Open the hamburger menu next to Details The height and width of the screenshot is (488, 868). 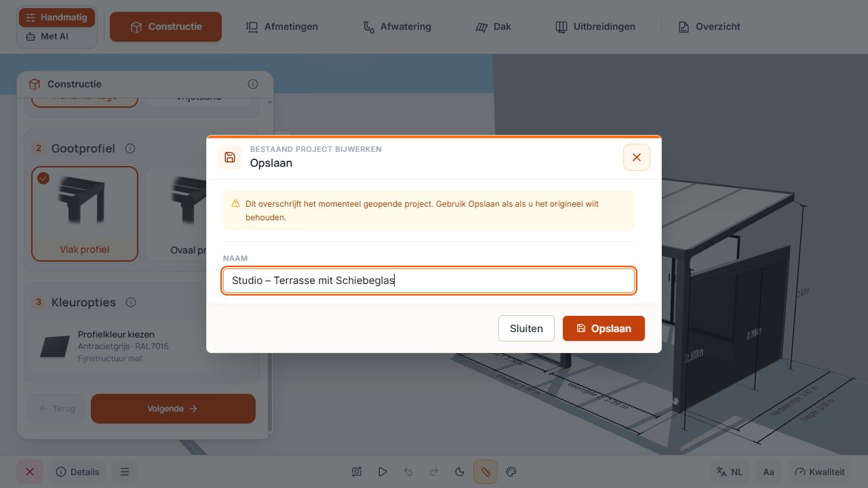(x=125, y=472)
